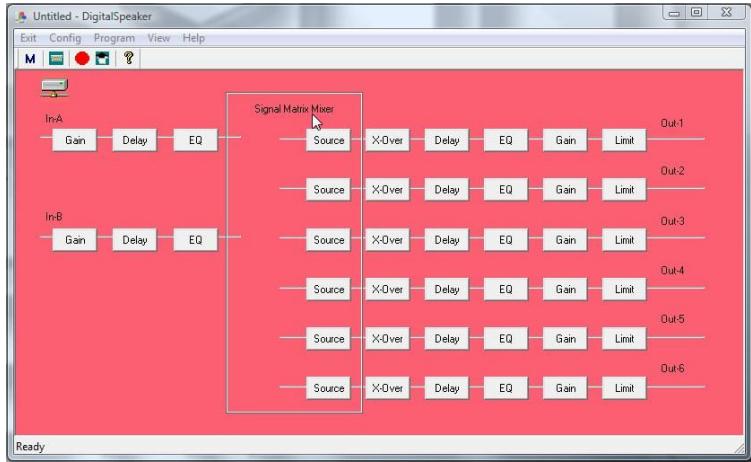Open the EQ block for Out-4
Image resolution: width=751 pixels, height=462 pixels.
506,289
